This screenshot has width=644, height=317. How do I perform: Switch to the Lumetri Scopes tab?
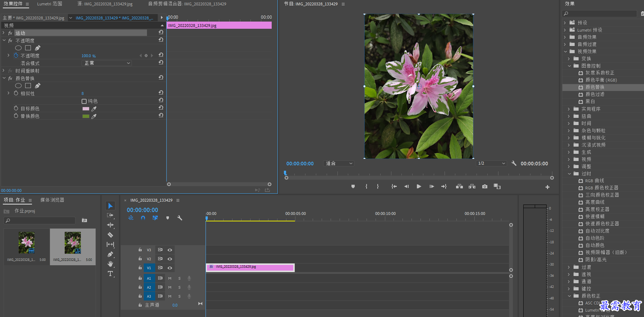pyautogui.click(x=50, y=4)
